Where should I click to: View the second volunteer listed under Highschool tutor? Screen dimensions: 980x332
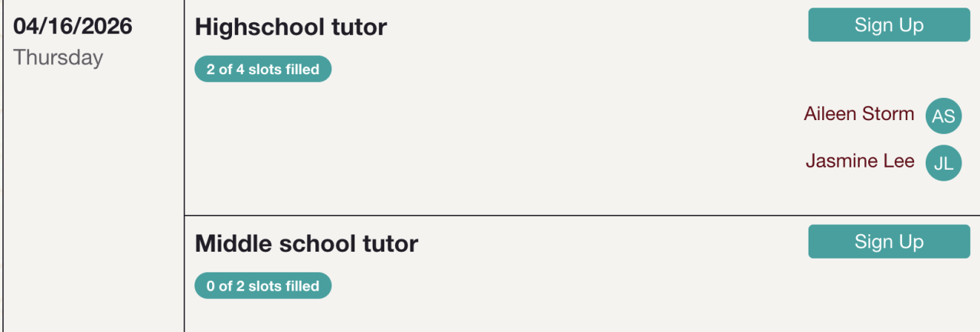[x=860, y=161]
